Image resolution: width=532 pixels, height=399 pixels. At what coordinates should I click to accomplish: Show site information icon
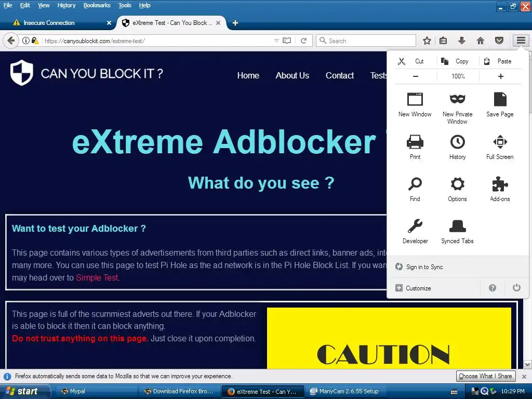26,41
